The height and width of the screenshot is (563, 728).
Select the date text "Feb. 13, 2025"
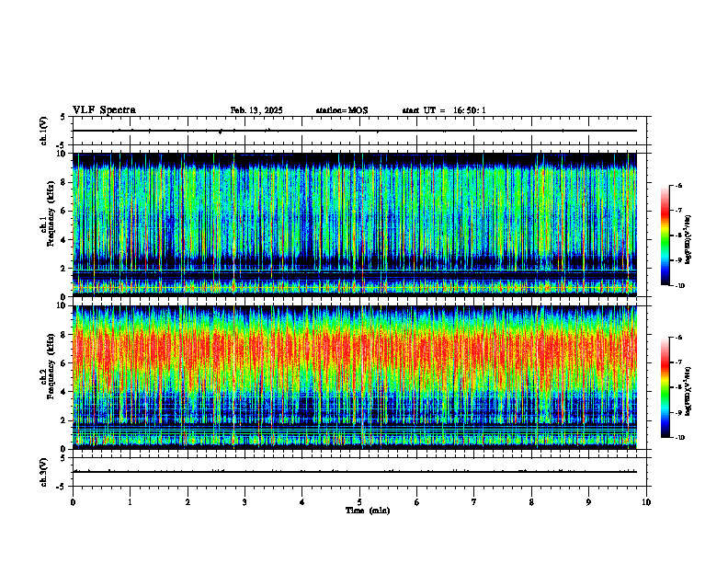256,110
